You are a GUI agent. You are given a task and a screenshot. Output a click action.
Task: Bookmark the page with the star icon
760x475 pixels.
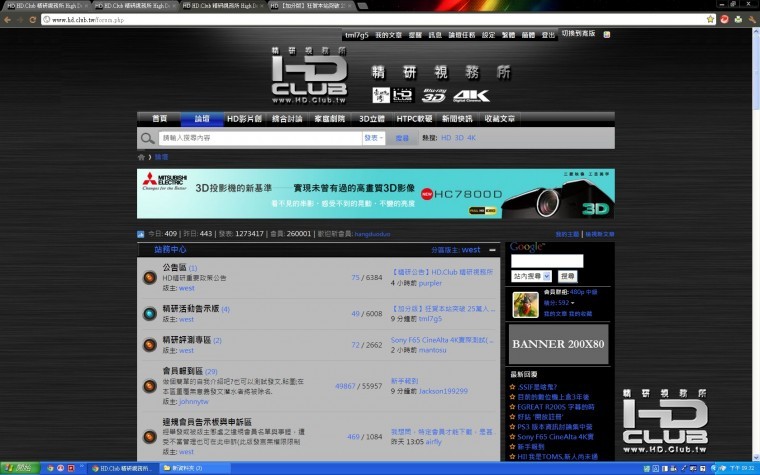(x=710, y=19)
